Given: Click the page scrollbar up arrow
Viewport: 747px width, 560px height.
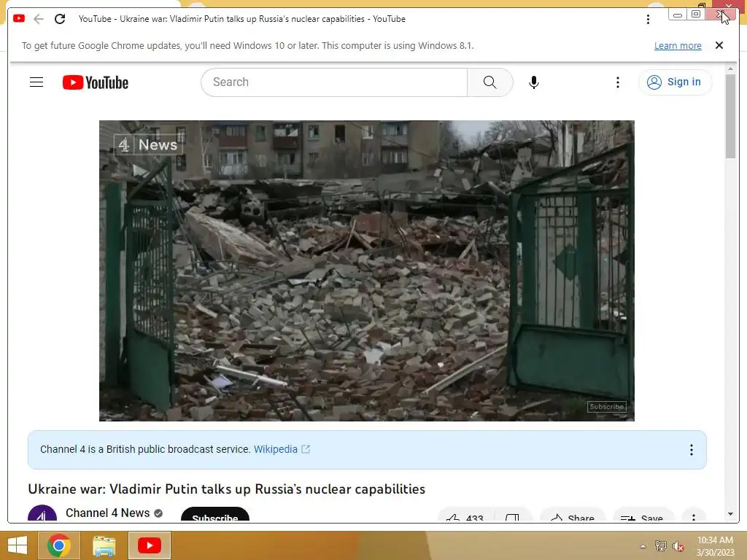Looking at the screenshot, I should coord(730,69).
